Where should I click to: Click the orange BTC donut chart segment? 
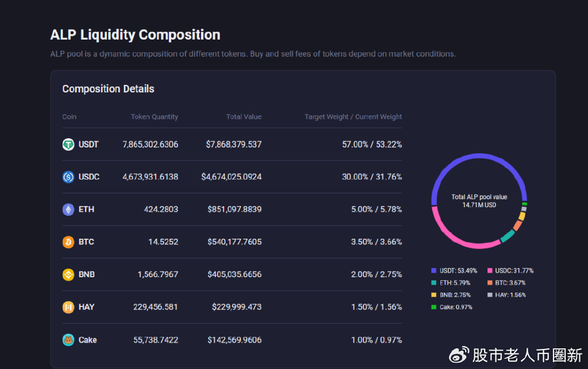(x=517, y=226)
